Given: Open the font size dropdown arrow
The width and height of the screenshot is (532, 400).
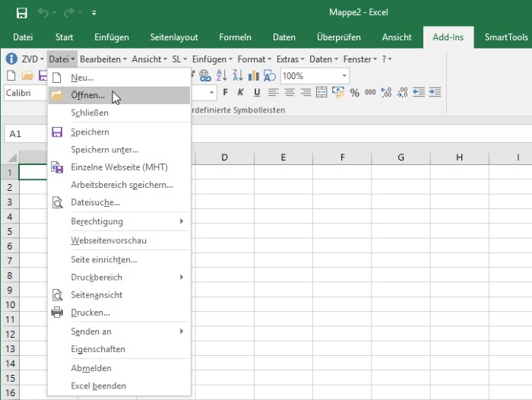Looking at the screenshot, I should 211,93.
